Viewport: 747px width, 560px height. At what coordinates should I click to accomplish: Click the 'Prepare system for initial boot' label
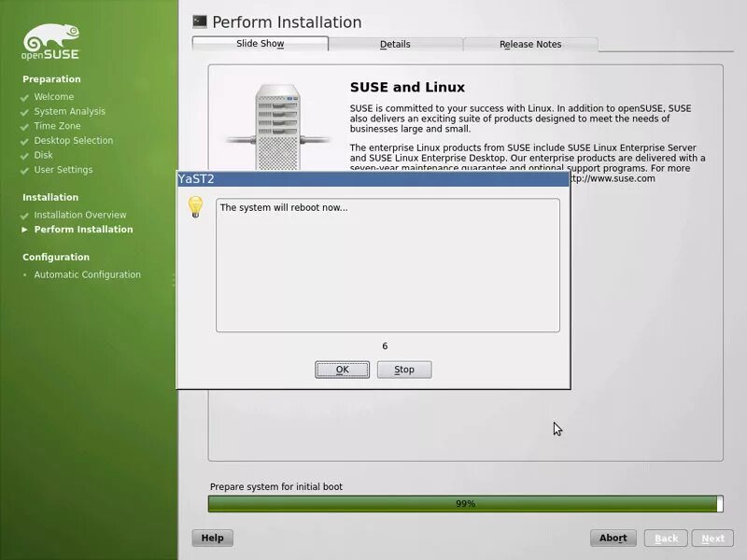tap(276, 486)
